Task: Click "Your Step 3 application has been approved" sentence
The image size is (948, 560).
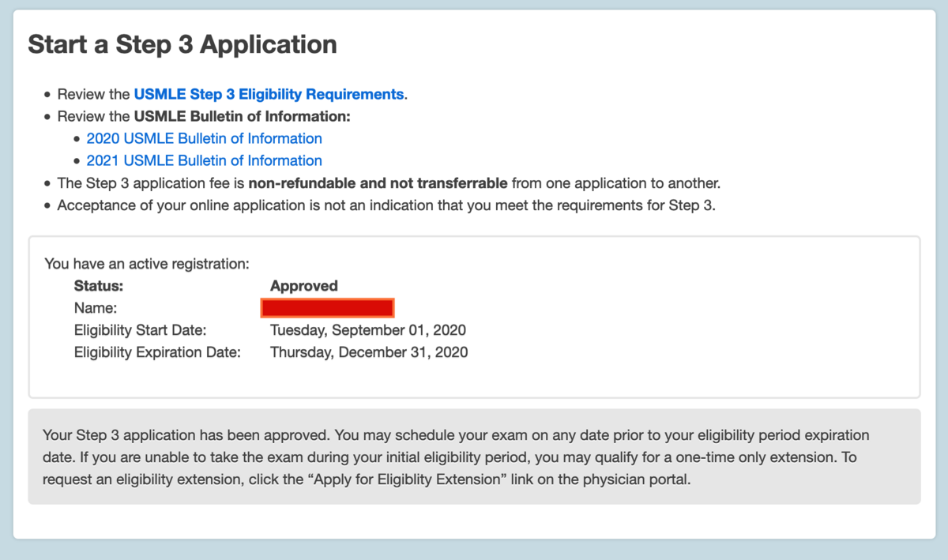Action: click(186, 435)
